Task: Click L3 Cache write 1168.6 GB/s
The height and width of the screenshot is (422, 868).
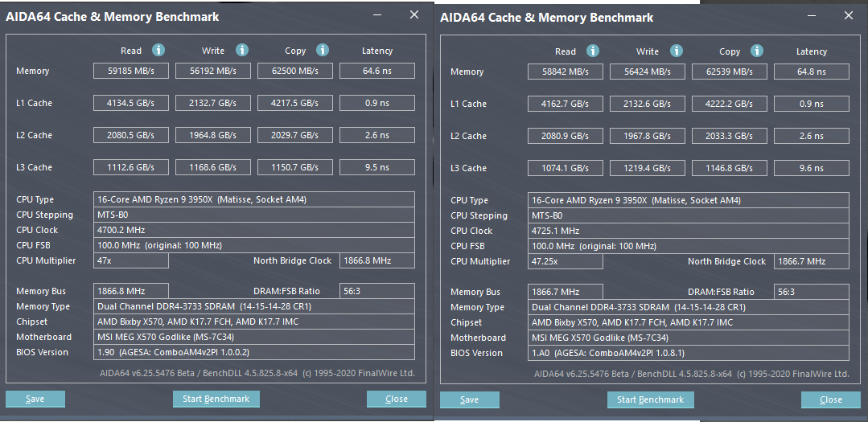Action: point(213,167)
